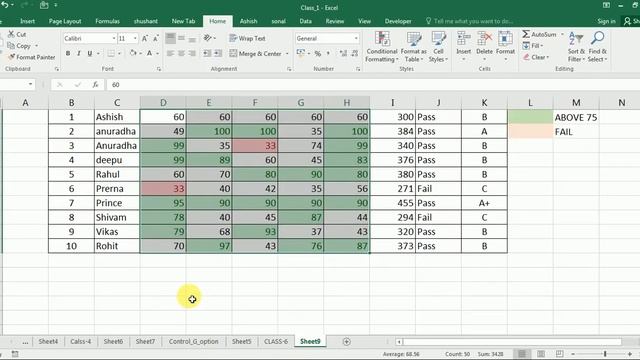The width and height of the screenshot is (640, 360).
Task: Click the Cut command
Action: pos(17,35)
